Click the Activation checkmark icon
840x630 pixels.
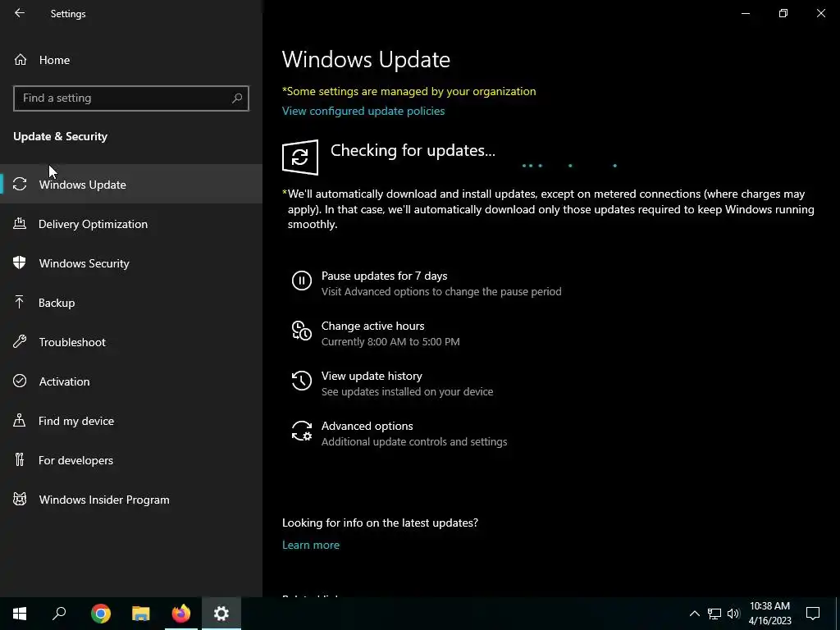click(x=20, y=381)
